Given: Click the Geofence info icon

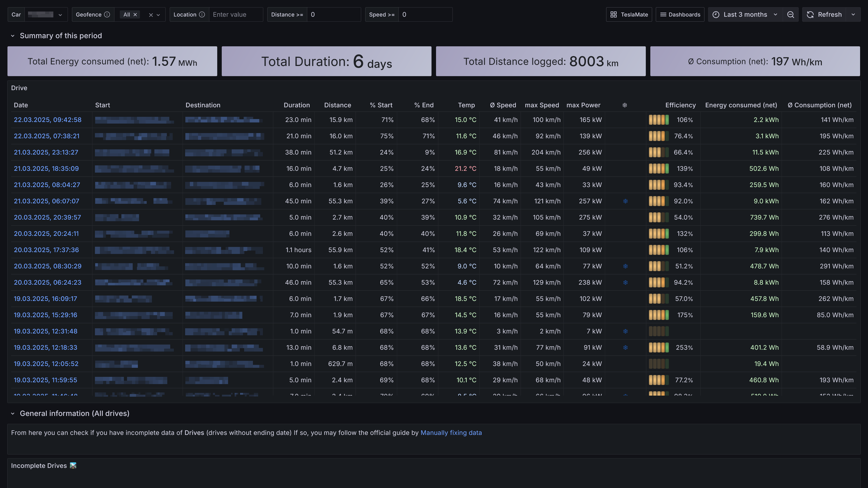Looking at the screenshot, I should tap(107, 14).
